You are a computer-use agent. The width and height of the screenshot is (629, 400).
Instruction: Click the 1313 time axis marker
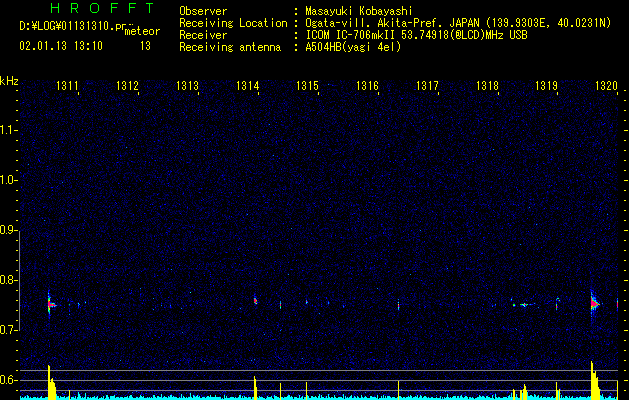pyautogui.click(x=187, y=85)
